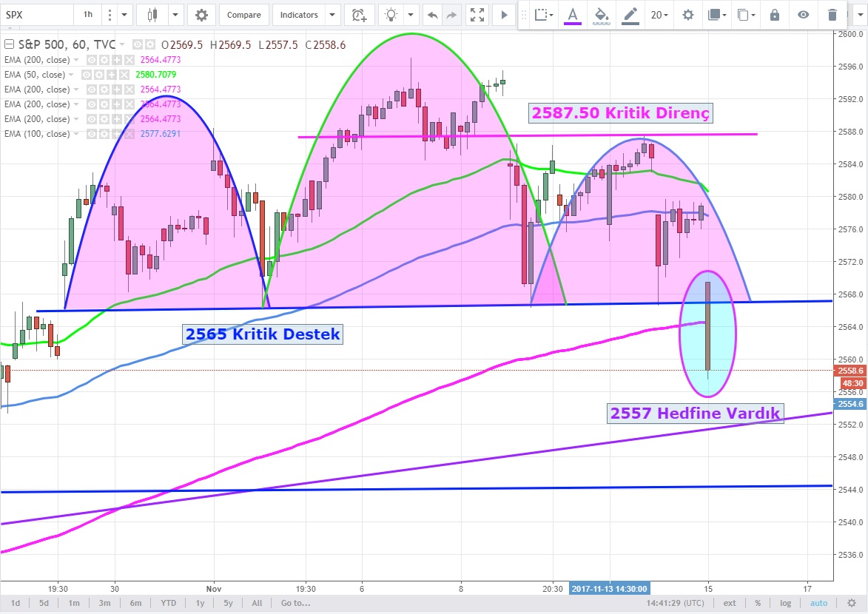Toggle log scale at bottom right
This screenshot has height=614, width=868.
[785, 603]
